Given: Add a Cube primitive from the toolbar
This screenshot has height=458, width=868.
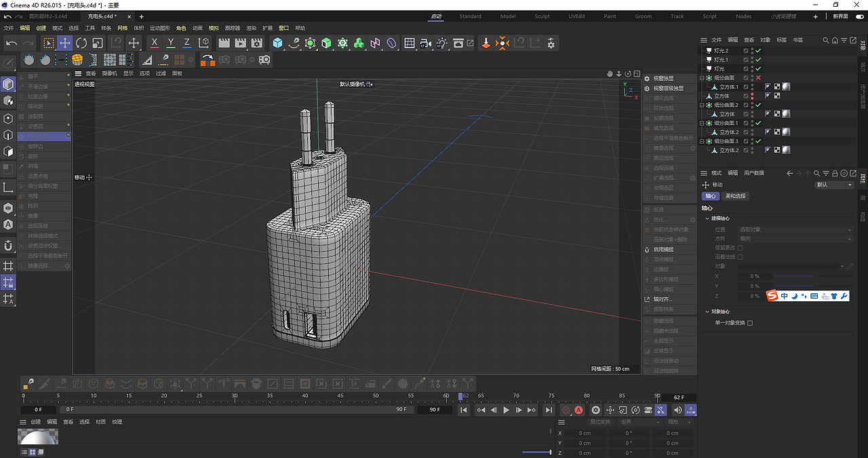Looking at the screenshot, I should (x=277, y=43).
